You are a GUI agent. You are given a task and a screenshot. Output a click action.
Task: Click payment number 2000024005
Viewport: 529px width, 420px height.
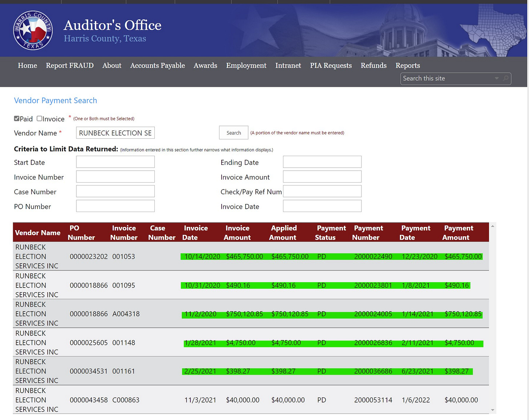373,314
